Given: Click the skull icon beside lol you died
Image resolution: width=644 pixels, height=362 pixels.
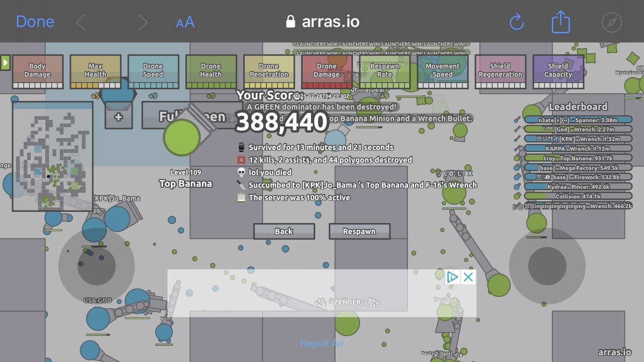Looking at the screenshot, I should [241, 172].
